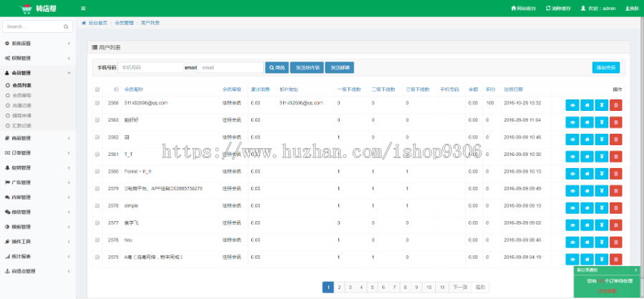Collapse 会员管理 sidebar menu

(38, 73)
